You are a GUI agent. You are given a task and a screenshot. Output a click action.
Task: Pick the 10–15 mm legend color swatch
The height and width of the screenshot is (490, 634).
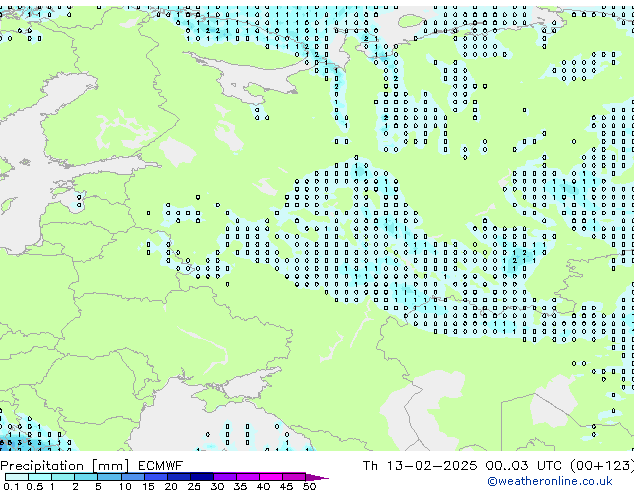tap(133, 477)
